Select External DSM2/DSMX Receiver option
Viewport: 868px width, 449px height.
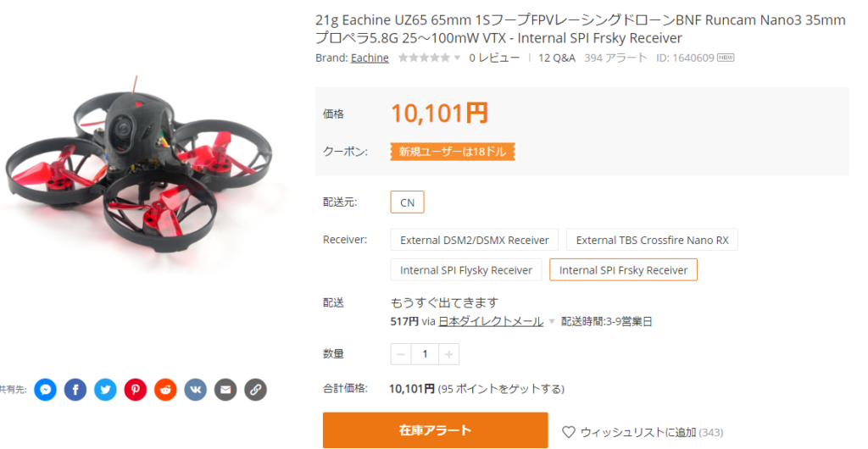coord(475,240)
